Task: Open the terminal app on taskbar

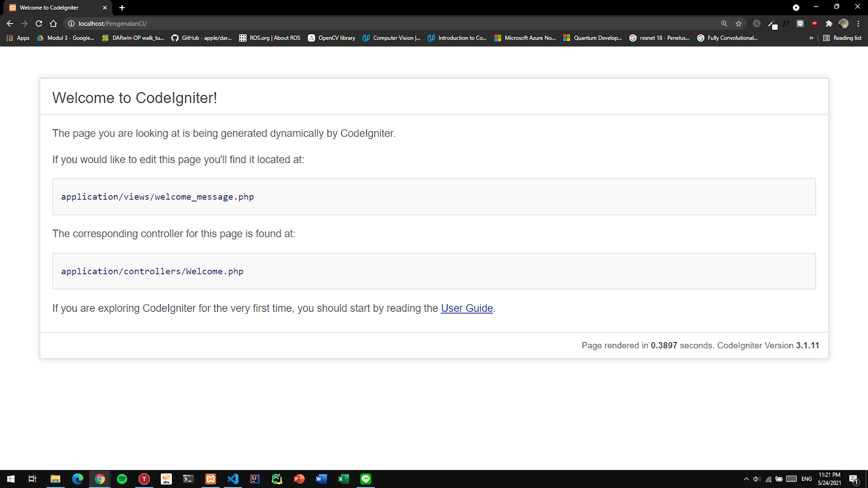Action: 188,479
